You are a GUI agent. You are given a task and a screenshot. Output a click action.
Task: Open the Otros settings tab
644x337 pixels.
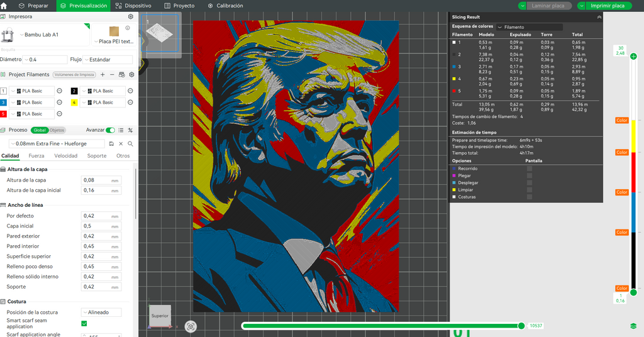pyautogui.click(x=123, y=155)
